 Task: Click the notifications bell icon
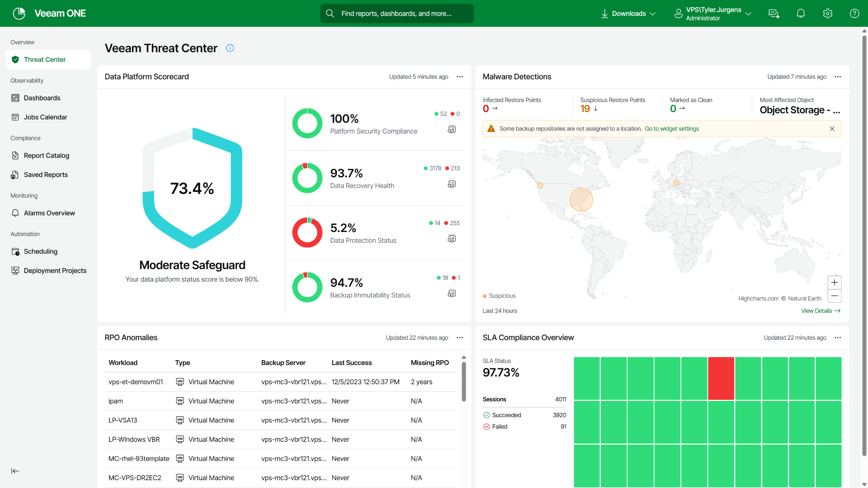tap(801, 14)
